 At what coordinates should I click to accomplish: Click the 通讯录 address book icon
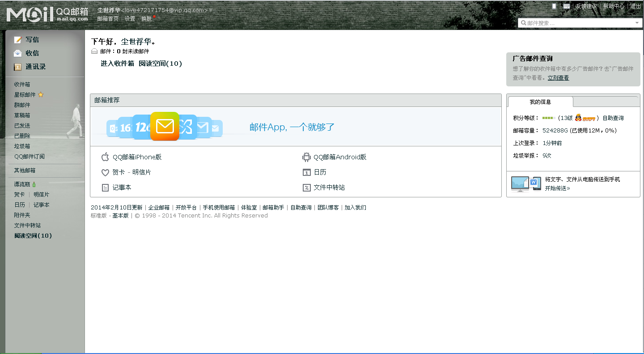[x=18, y=67]
